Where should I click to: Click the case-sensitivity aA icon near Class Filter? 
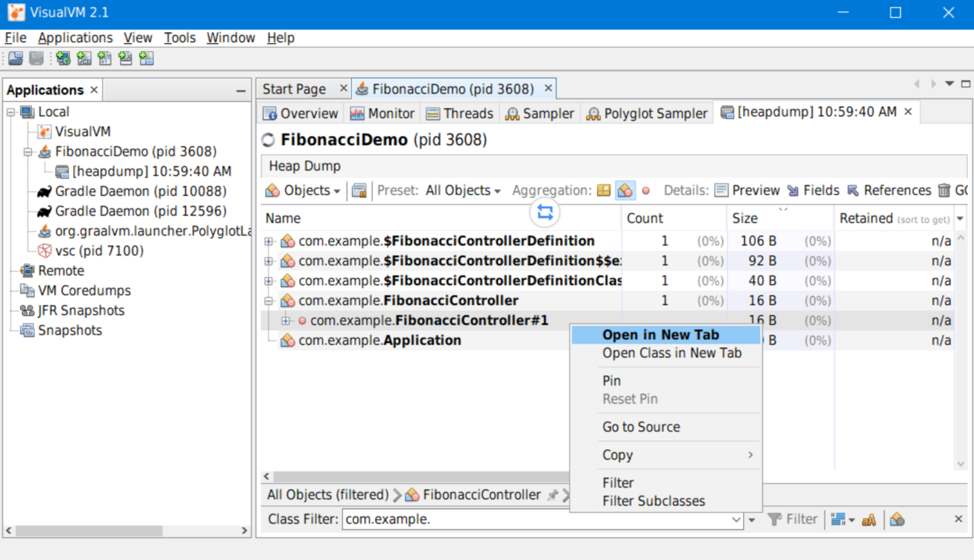[x=869, y=519]
